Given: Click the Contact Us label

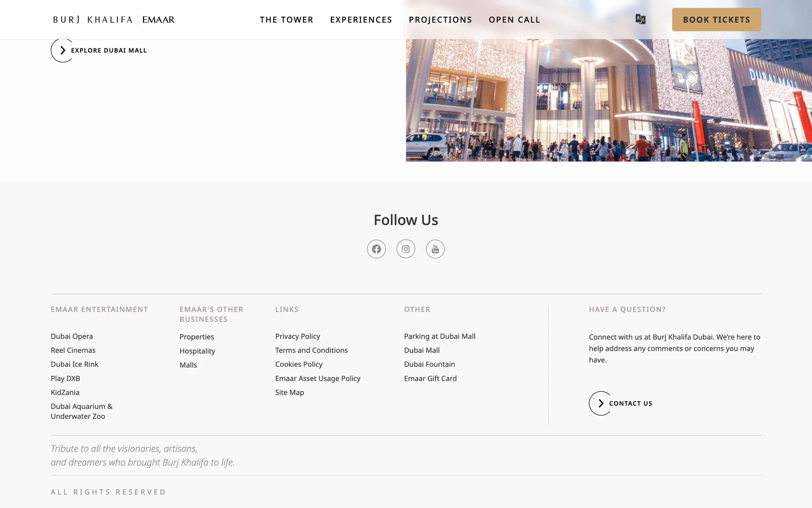Looking at the screenshot, I should pos(631,403).
